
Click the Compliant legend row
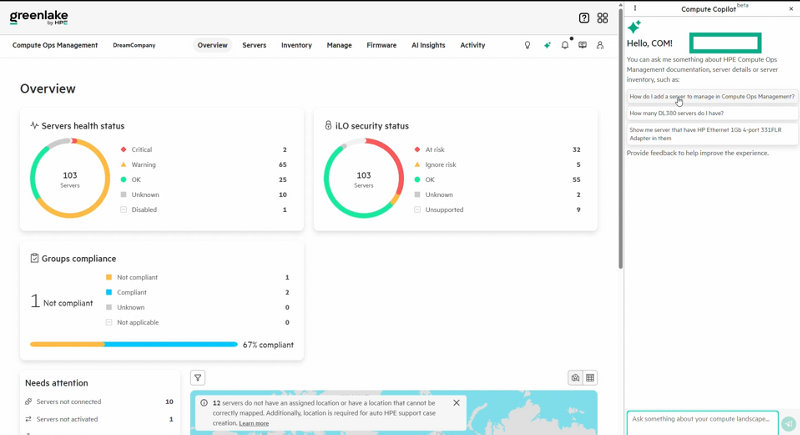(x=197, y=292)
